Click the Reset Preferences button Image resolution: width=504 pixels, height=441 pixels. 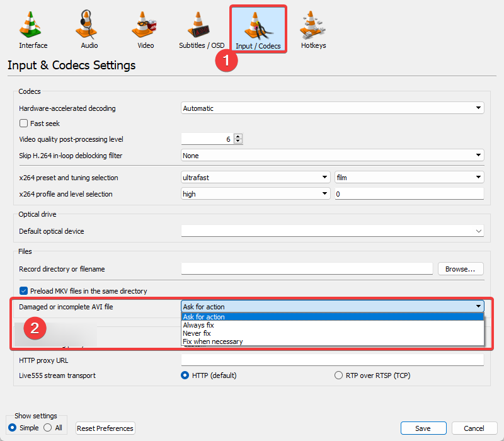click(x=105, y=428)
